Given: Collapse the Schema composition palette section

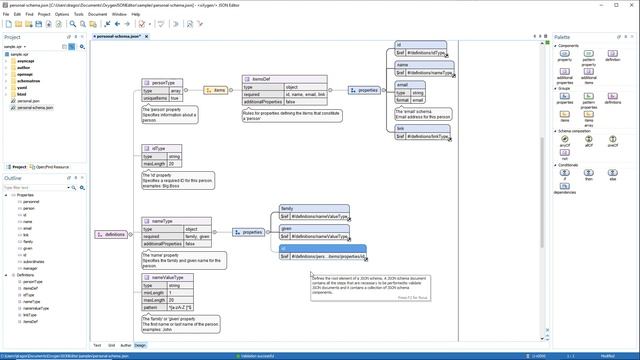Looking at the screenshot, I should 556,131.
